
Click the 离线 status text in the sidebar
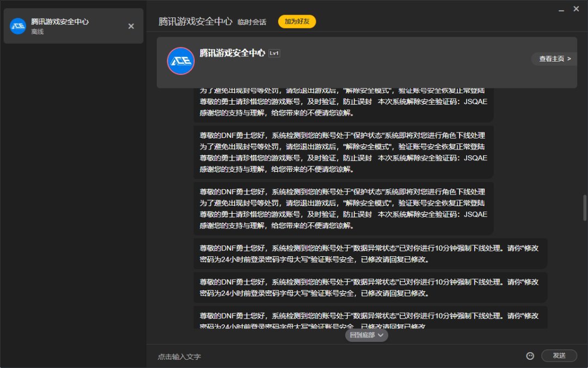click(38, 32)
